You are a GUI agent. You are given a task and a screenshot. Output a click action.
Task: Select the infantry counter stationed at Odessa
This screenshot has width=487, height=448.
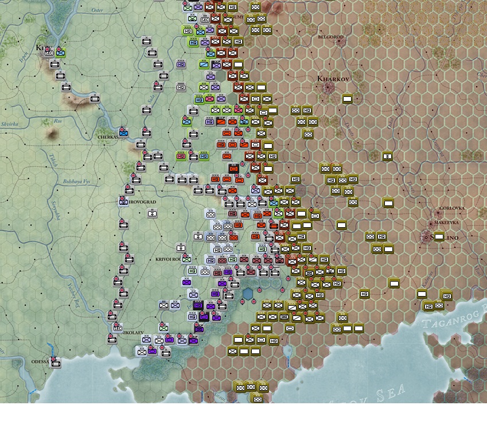56,364
